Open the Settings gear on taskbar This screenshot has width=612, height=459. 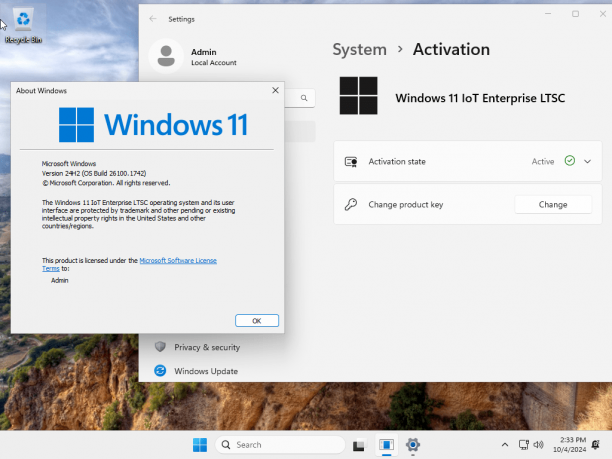pyautogui.click(x=413, y=445)
